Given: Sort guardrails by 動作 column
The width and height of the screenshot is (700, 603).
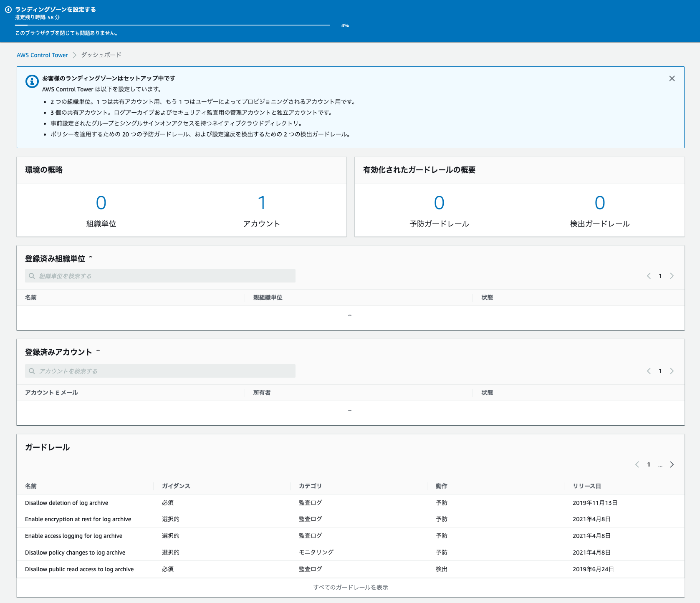Looking at the screenshot, I should coord(442,486).
